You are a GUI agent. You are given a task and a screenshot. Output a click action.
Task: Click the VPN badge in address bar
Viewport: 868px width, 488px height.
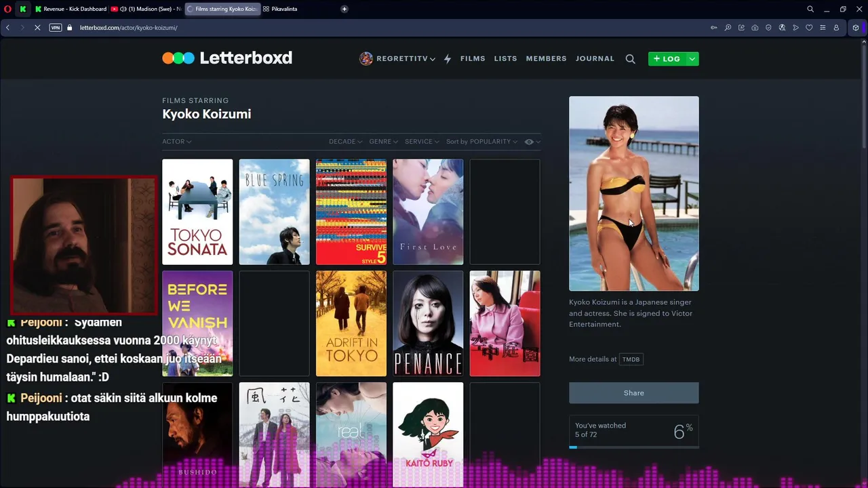tap(56, 28)
